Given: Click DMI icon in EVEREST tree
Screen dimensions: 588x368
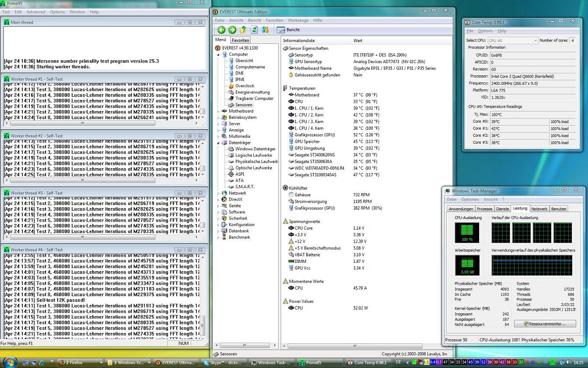Looking at the screenshot, I should [231, 73].
